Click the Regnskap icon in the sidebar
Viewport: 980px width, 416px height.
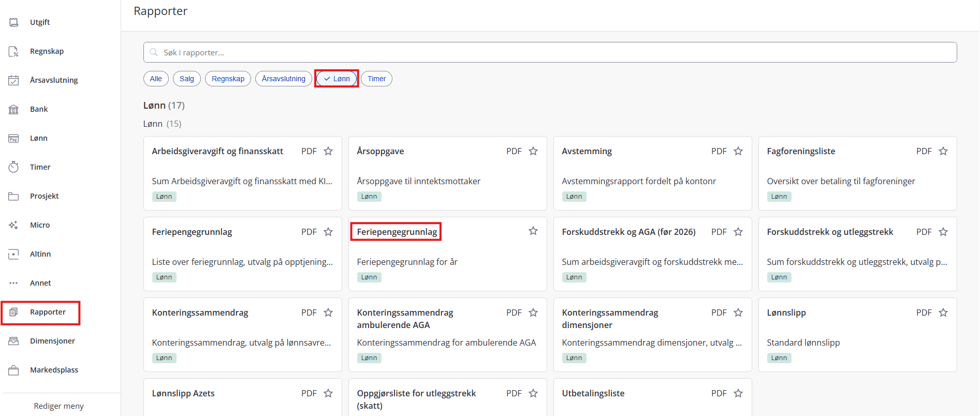[14, 51]
